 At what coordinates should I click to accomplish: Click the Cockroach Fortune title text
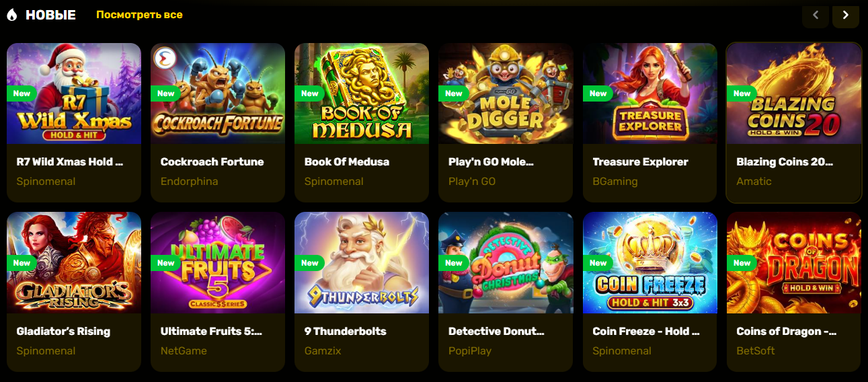(x=212, y=162)
